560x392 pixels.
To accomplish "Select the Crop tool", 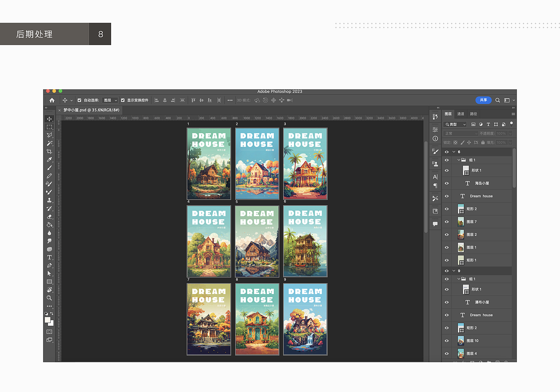I will [x=49, y=151].
